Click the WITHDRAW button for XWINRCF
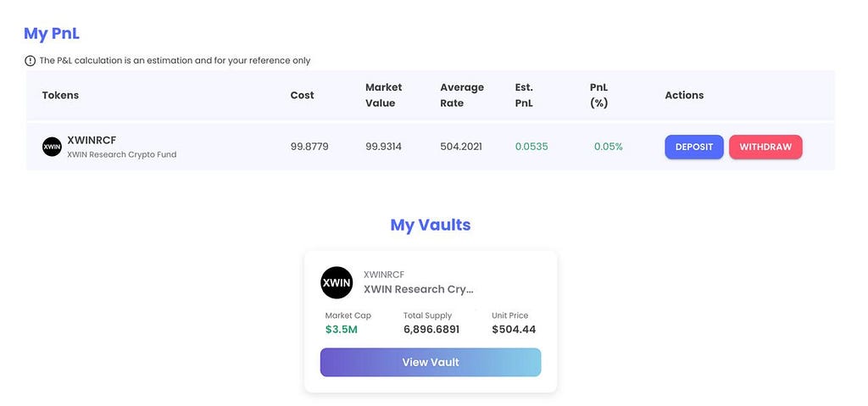 point(765,147)
